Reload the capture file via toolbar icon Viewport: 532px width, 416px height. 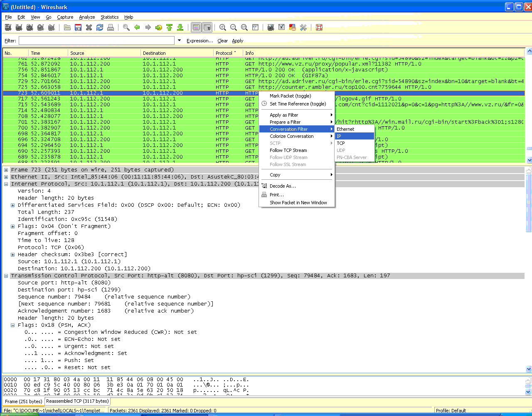pos(100,27)
